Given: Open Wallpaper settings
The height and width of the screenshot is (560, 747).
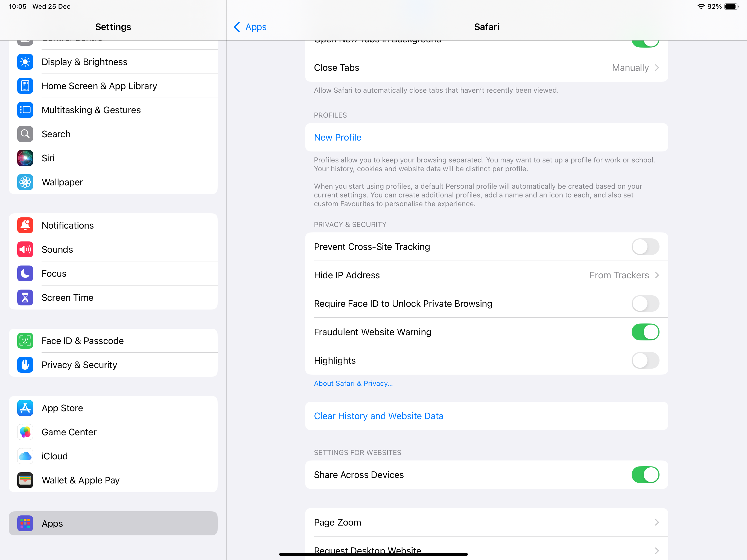Looking at the screenshot, I should point(113,182).
